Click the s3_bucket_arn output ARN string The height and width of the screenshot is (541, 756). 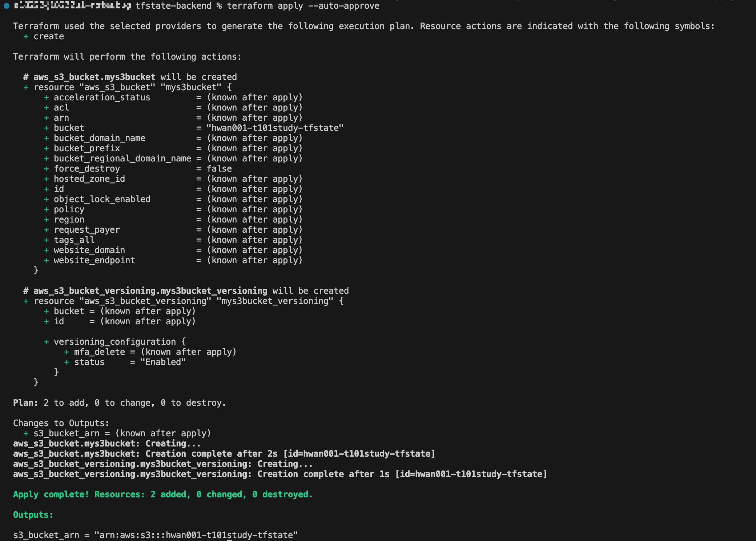click(x=196, y=535)
